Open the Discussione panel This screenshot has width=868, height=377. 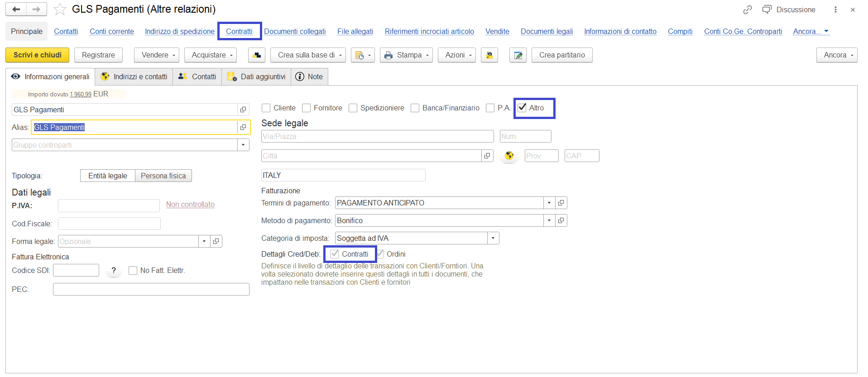click(789, 10)
